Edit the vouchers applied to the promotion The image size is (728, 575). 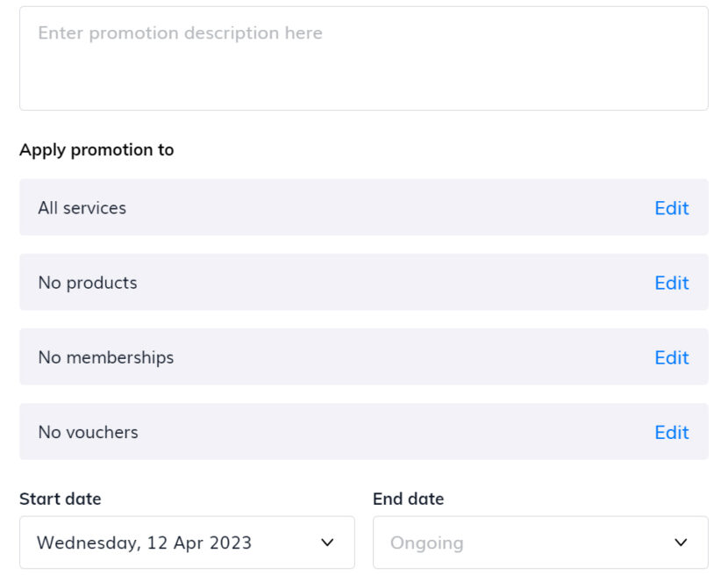click(x=671, y=432)
